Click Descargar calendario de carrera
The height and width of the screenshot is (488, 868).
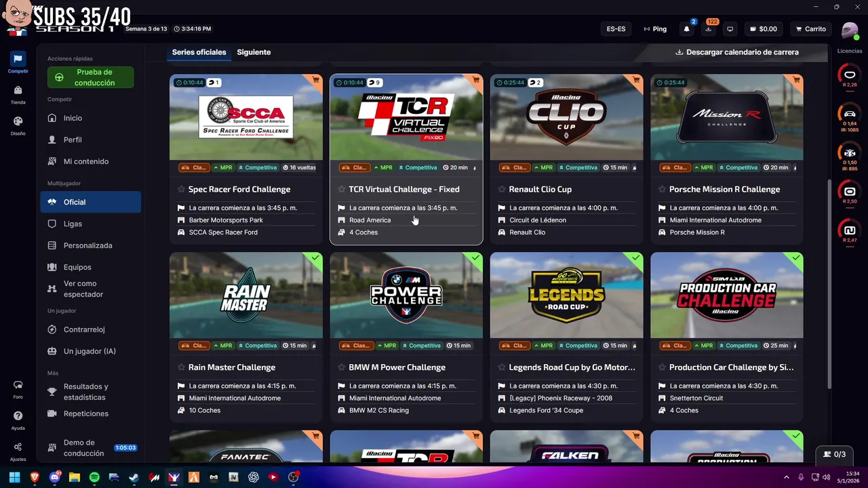737,52
